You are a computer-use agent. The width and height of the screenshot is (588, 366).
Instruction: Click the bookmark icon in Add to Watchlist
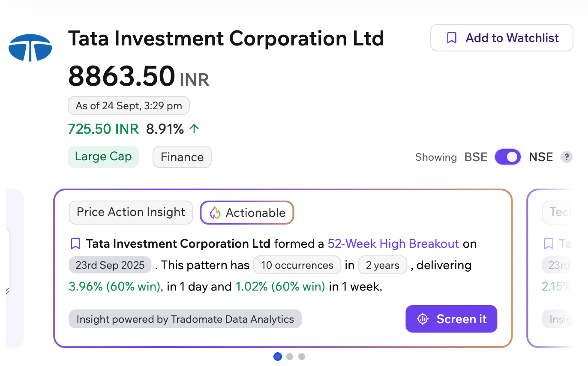[451, 38]
